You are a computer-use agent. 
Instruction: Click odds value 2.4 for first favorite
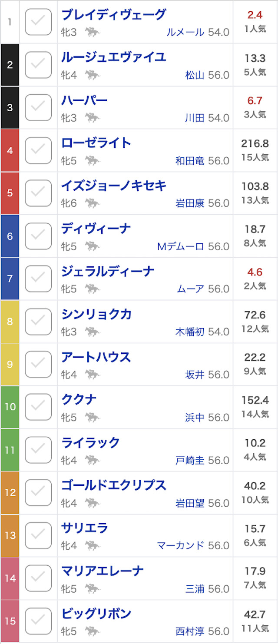(x=255, y=15)
